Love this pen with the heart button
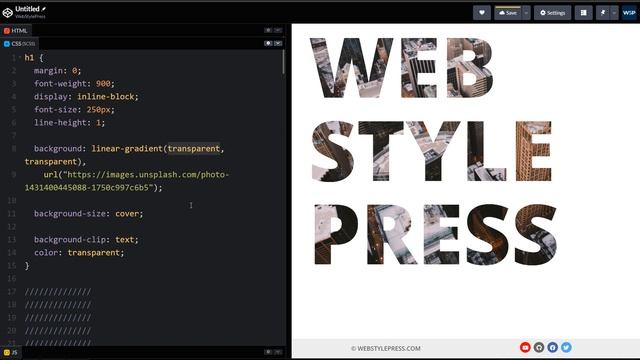The image size is (640, 360). [x=482, y=13]
